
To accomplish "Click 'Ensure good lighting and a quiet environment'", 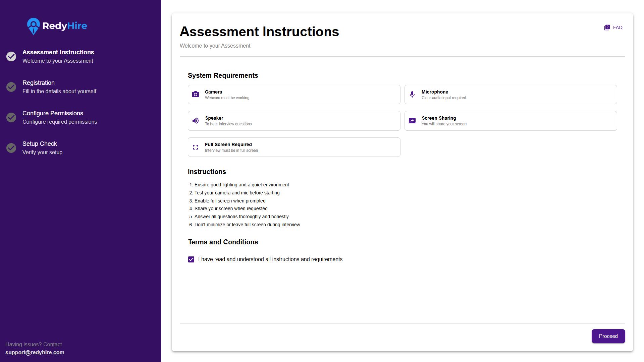I will 242,185.
